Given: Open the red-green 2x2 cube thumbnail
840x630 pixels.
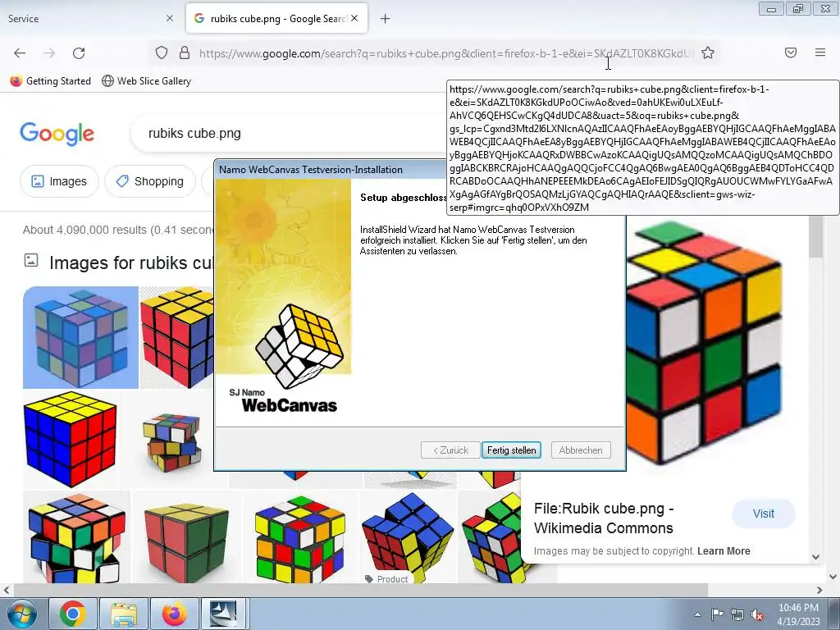Looking at the screenshot, I should tap(186, 538).
